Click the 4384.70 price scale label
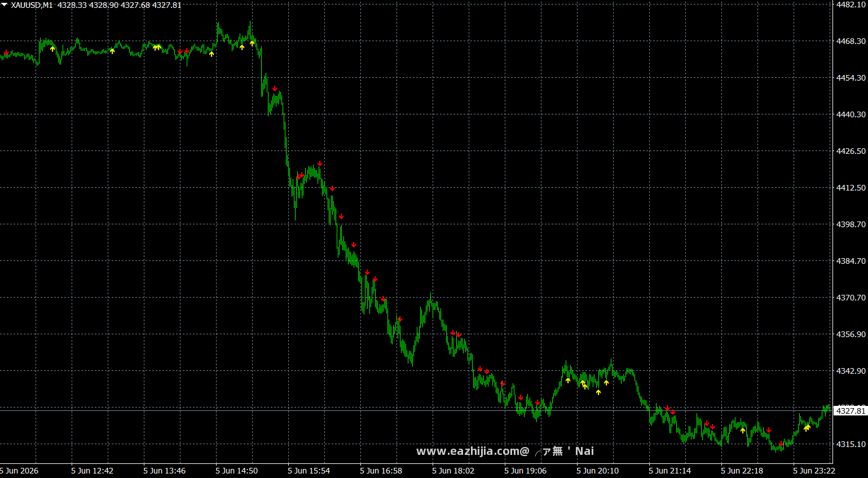Viewport: 868px width, 478px height. pos(851,261)
